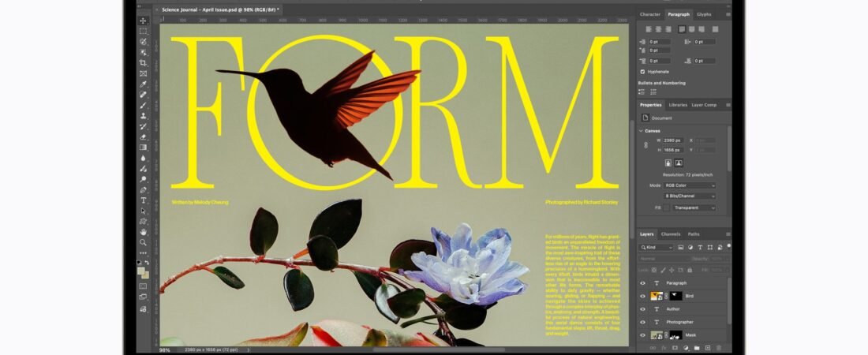This screenshot has height=355, width=868.
Task: Open the RGB Color mode dropdown
Action: [690, 185]
